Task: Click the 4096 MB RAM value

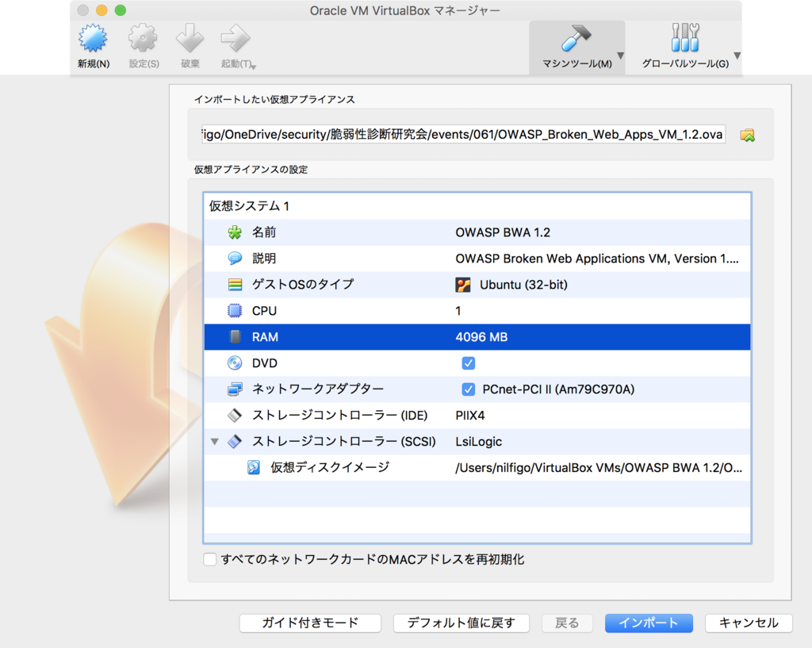Action: point(481,337)
